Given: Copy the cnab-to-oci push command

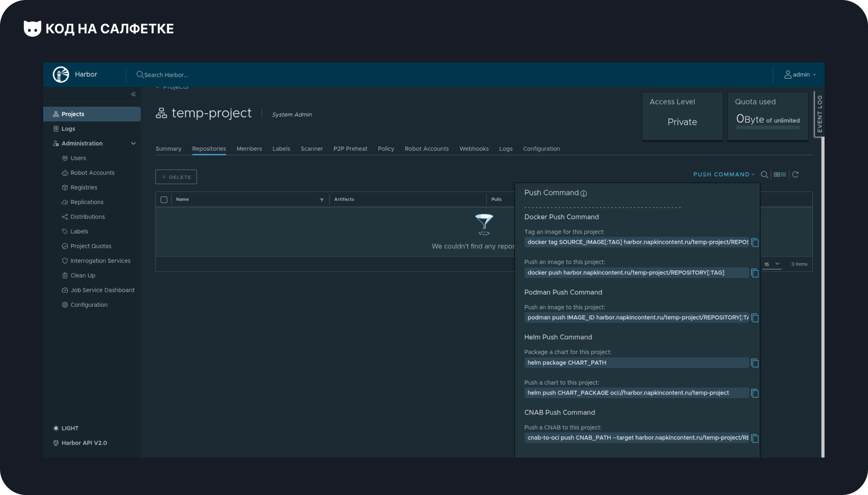Looking at the screenshot, I should (x=755, y=438).
